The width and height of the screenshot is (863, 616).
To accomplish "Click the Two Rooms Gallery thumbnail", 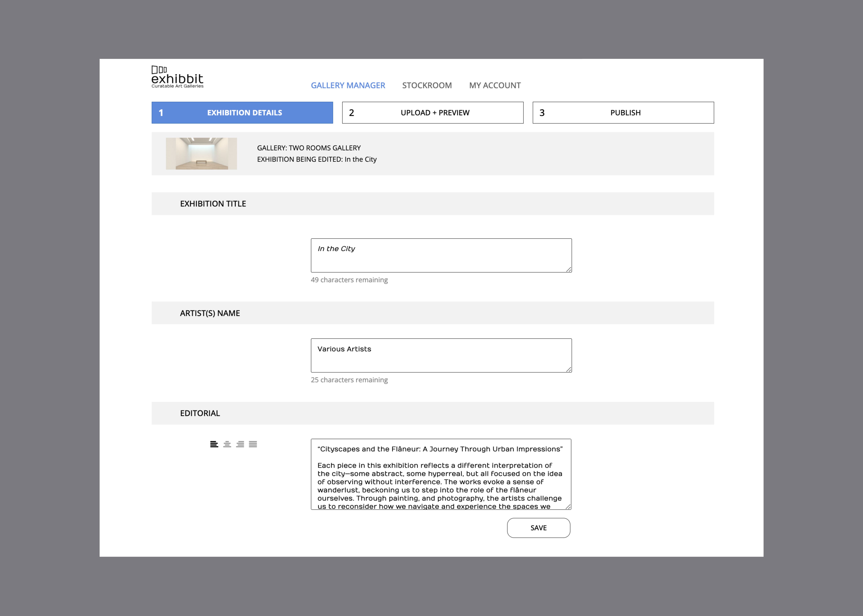I will click(x=201, y=154).
